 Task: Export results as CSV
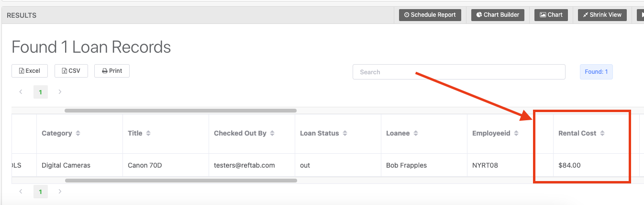pos(71,71)
